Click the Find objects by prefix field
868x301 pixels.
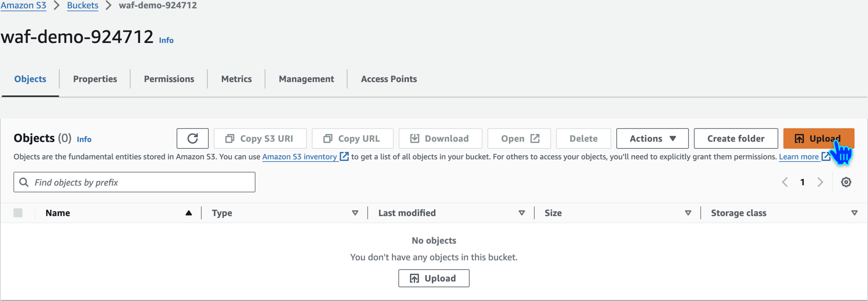139,182
